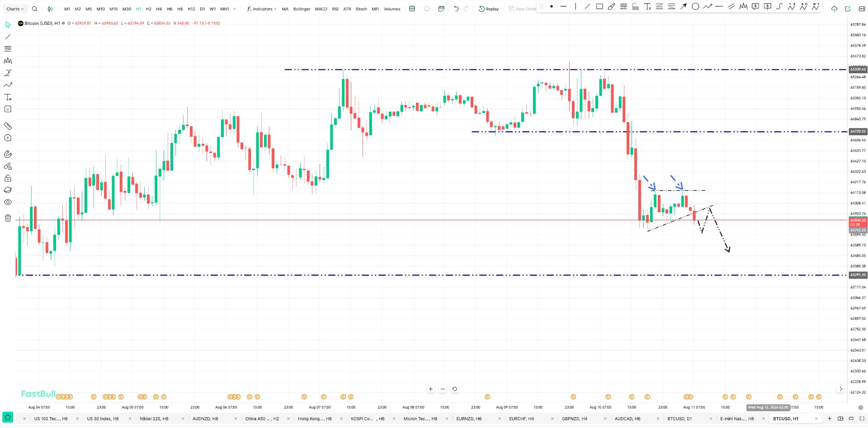868x428 pixels.
Task: Toggle Volumes indicator on chart
Action: (x=392, y=9)
